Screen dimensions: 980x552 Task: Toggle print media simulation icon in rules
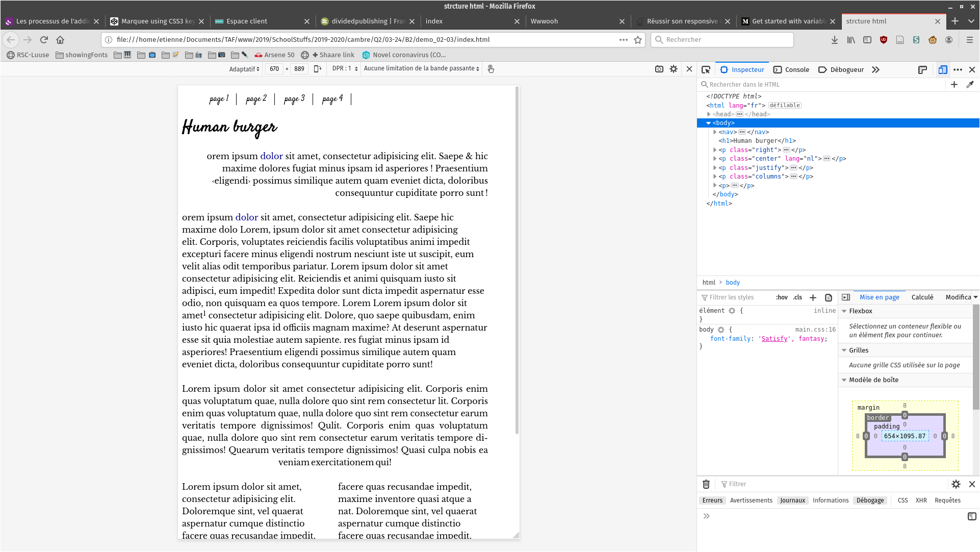(x=829, y=297)
